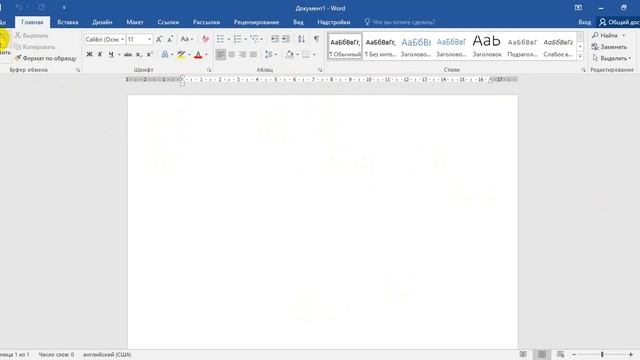Screen dimensions: 640x360
Task: Click the 'Что вы хотите сделать' box
Action: coord(400,22)
